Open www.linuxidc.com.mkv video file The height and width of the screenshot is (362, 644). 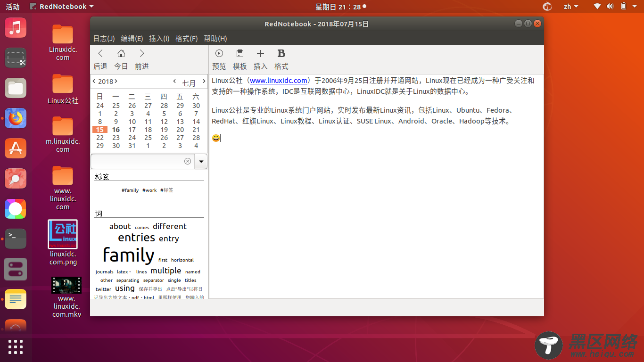(x=66, y=297)
